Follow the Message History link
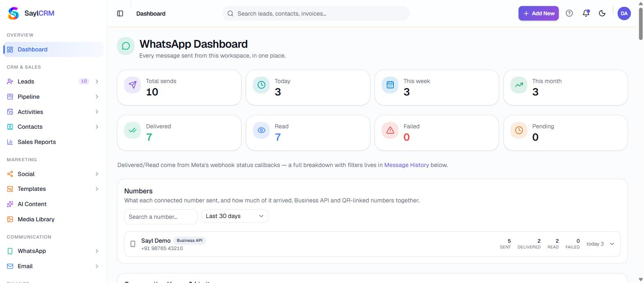 click(x=407, y=165)
